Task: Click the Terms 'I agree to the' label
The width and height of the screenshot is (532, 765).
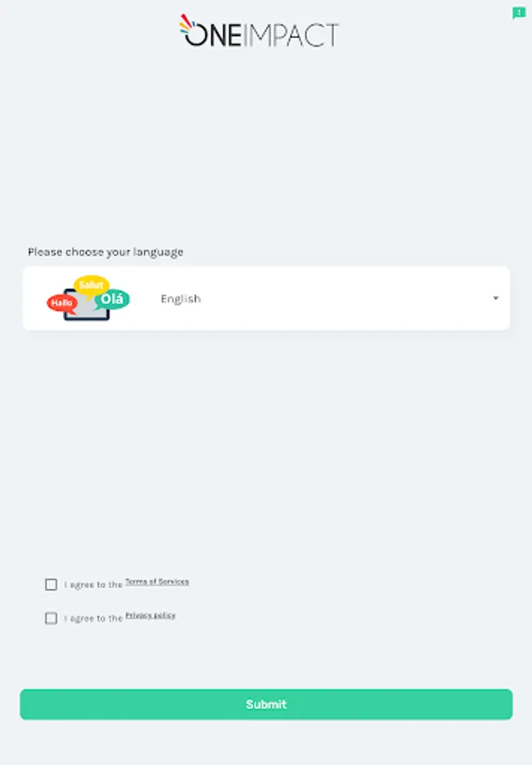Action: (x=93, y=585)
